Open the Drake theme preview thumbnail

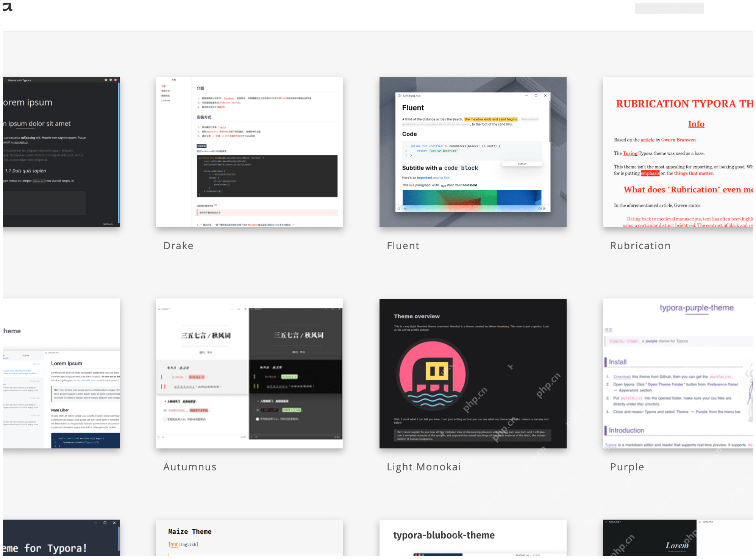[x=250, y=152]
